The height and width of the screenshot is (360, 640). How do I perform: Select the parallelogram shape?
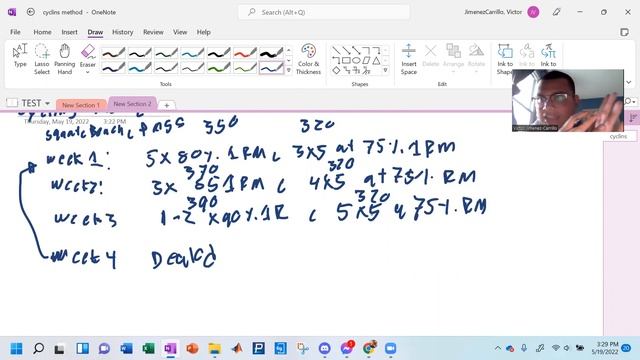(x=366, y=60)
